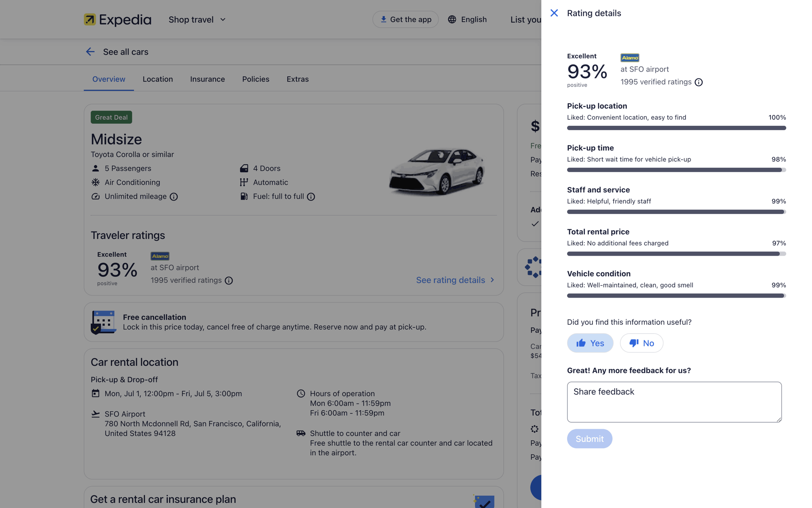The image size is (812, 508).
Task: Click the SFO Airport plane icon
Action: click(x=96, y=414)
